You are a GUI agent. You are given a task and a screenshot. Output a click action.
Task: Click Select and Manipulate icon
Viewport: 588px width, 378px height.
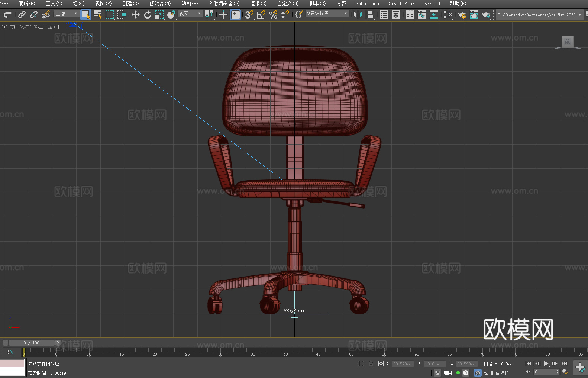click(x=223, y=14)
